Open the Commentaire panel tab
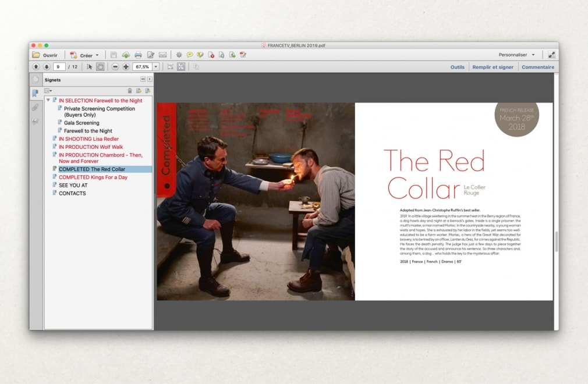The height and width of the screenshot is (384, 588). (537, 67)
